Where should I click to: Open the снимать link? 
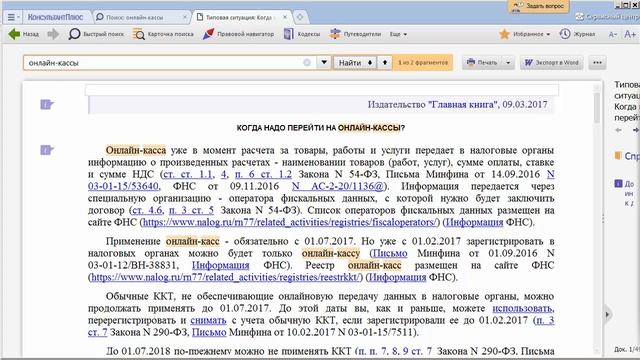(x=208, y=320)
